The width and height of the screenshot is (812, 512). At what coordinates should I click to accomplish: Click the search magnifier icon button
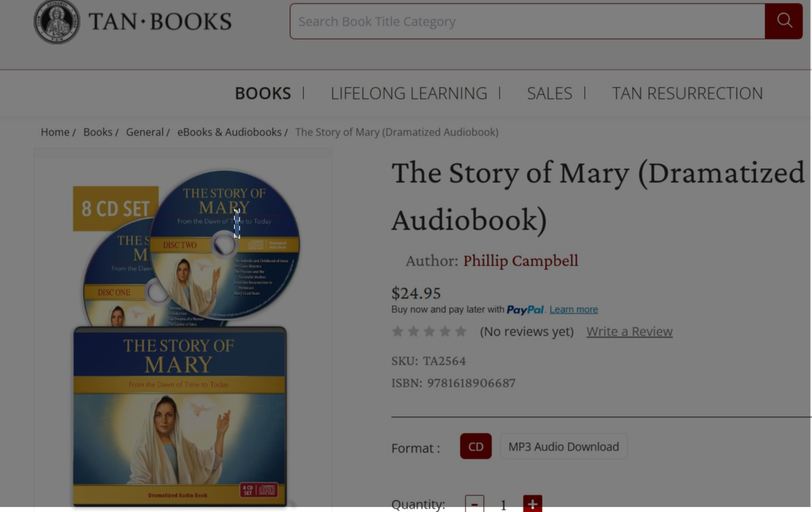coord(784,21)
